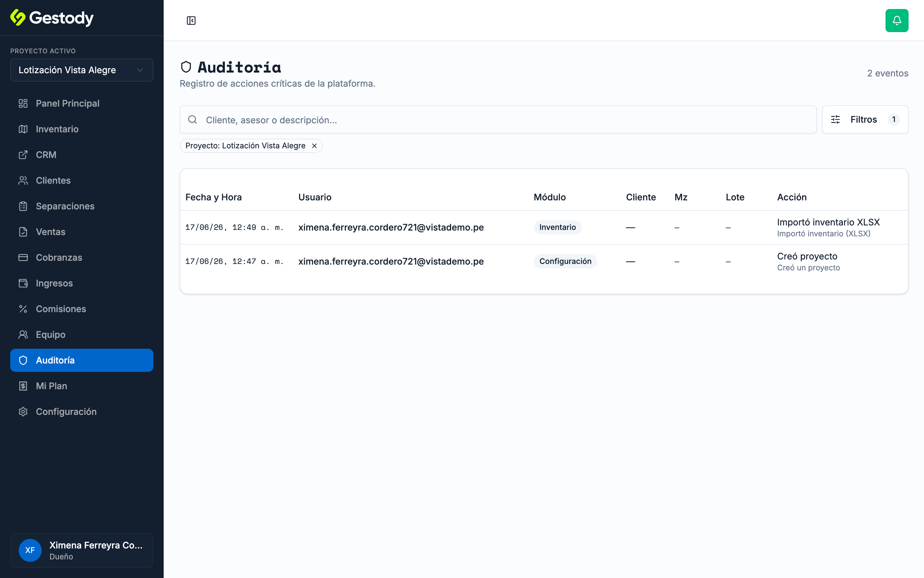Select the 12:47 a. m. timestamp

click(235, 261)
